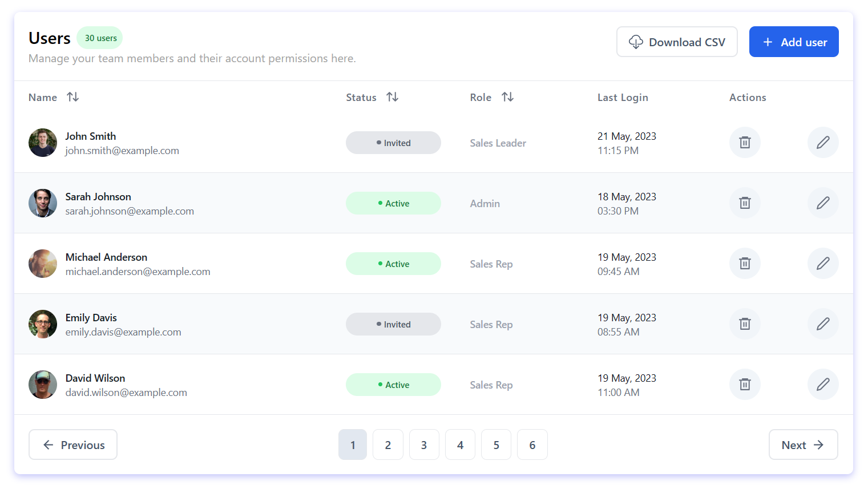This screenshot has width=868, height=489.
Task: Click the 30 users count badge
Action: [100, 38]
